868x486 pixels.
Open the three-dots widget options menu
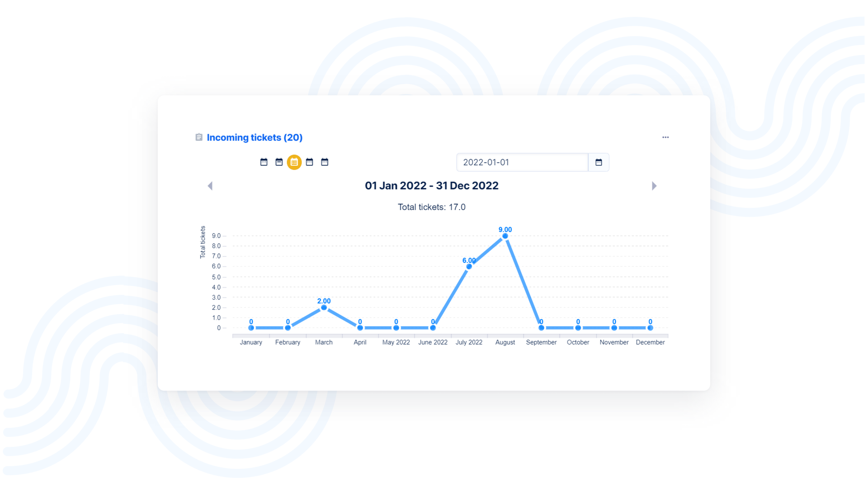point(665,137)
